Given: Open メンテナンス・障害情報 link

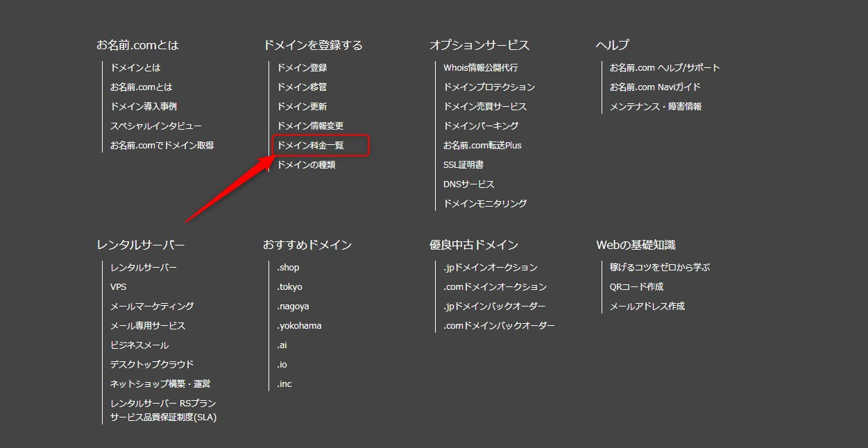Looking at the screenshot, I should 656,107.
